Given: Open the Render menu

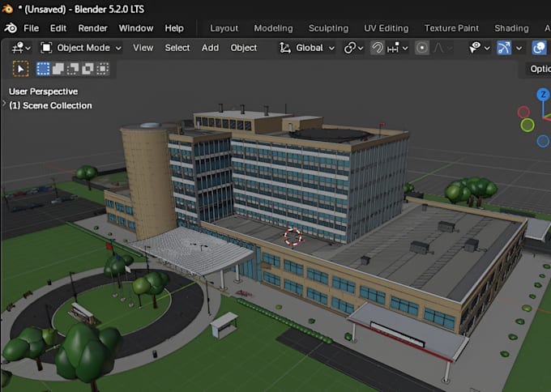Looking at the screenshot, I should pyautogui.click(x=92, y=28).
